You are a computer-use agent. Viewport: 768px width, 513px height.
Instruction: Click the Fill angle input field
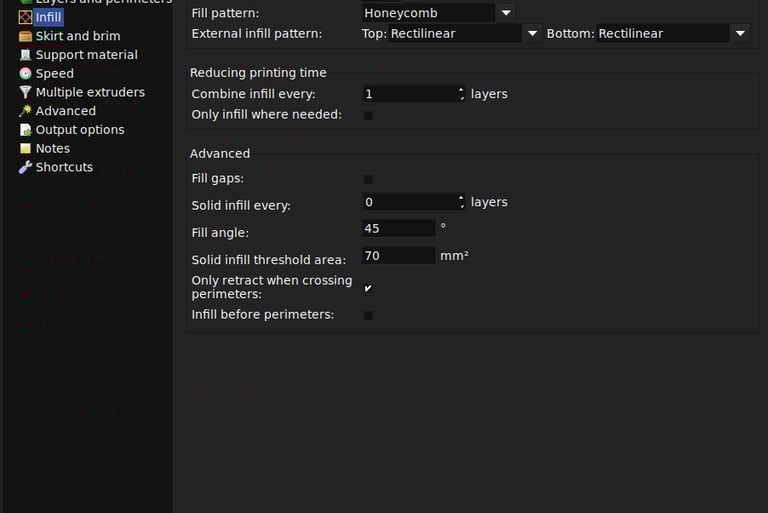398,228
